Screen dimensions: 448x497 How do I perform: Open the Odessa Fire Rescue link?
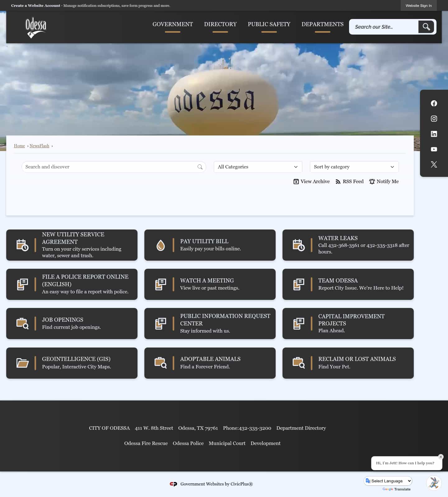(x=146, y=443)
